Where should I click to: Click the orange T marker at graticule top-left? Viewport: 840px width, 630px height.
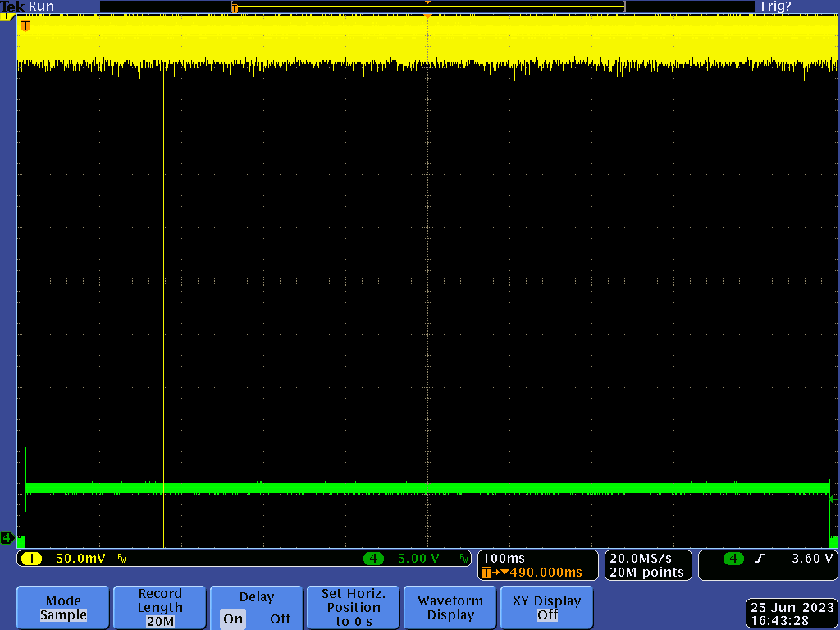[25, 25]
